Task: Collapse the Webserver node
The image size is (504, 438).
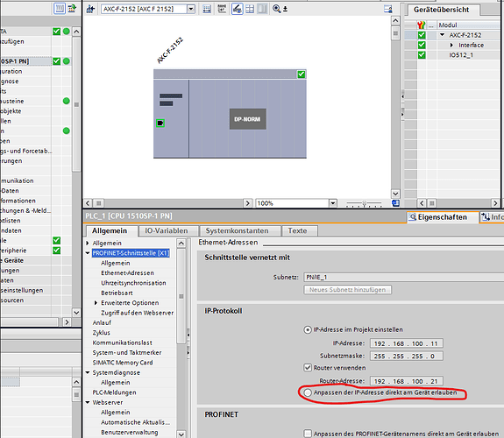Action: point(88,402)
